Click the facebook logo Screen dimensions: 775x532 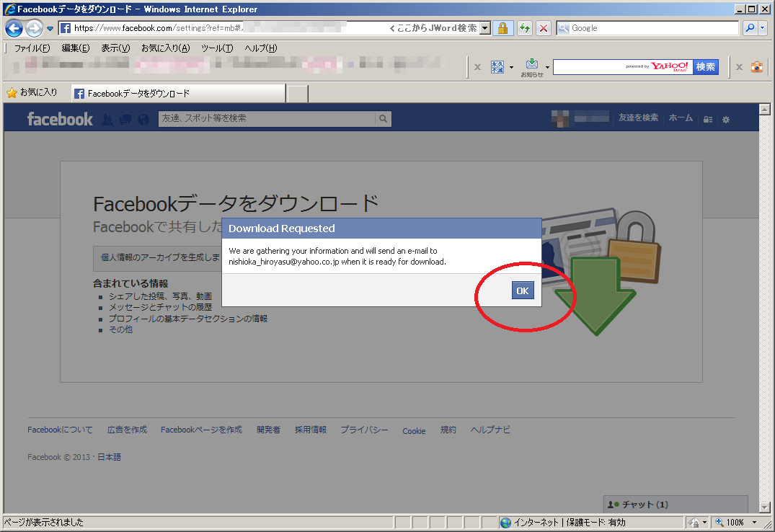point(60,119)
